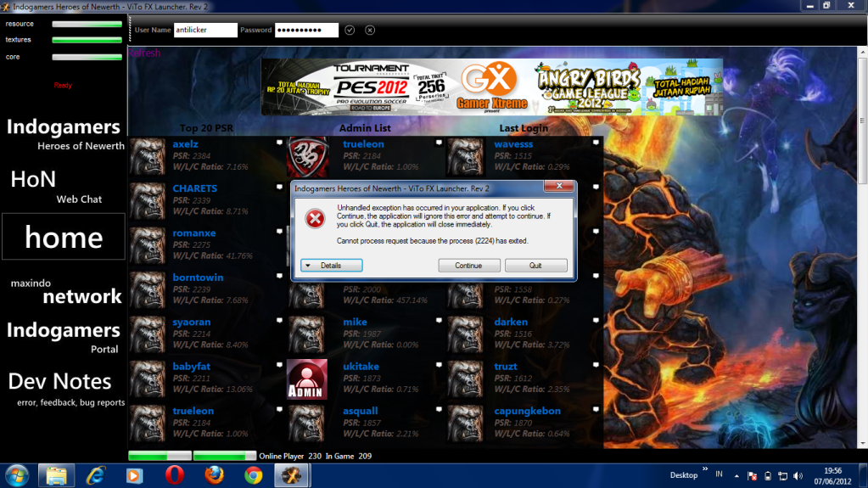Viewport: 868px width, 488px height.
Task: Click the Gamer Xtreme logo banner
Action: tap(491, 87)
